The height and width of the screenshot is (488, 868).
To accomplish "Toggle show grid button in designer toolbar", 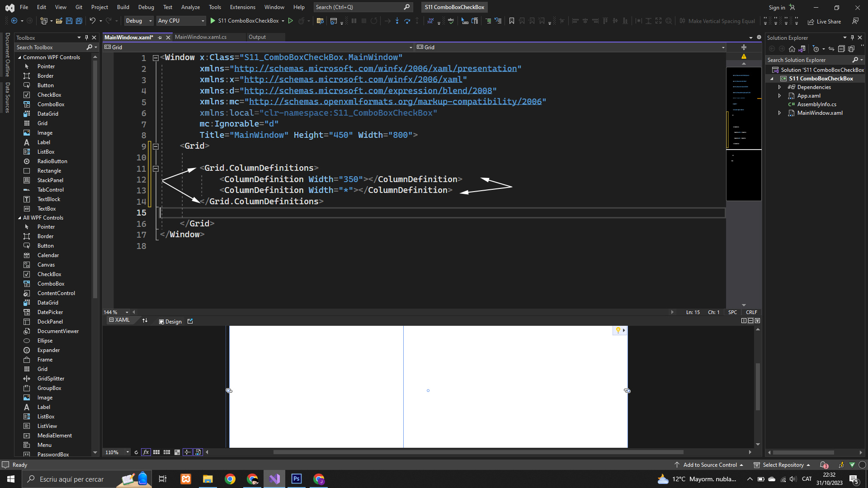I will point(156,452).
